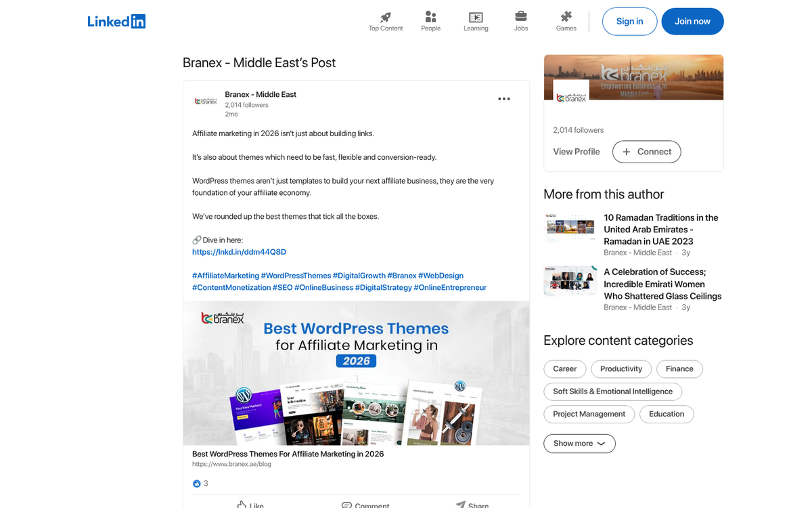The image size is (812, 508).
Task: Open the People section via its icon
Action: click(x=430, y=18)
